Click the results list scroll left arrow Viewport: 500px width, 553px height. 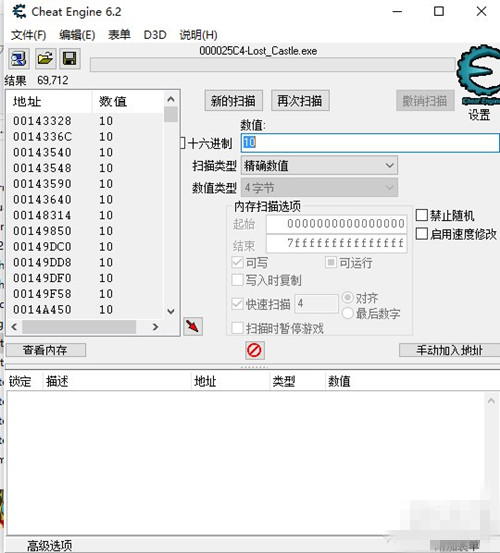14,327
